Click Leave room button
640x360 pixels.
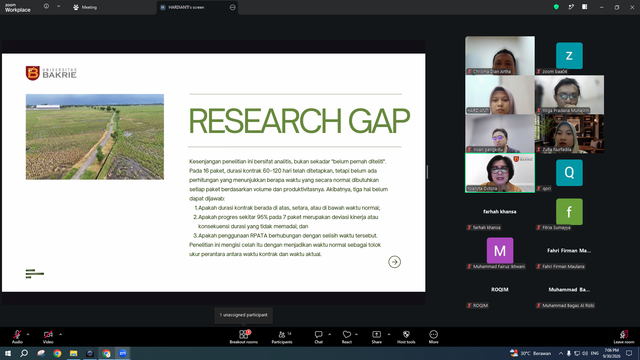(x=624, y=337)
